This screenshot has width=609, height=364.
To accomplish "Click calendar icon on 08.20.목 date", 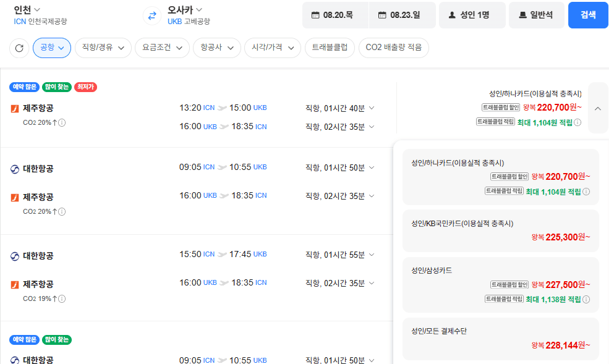I will click(315, 15).
